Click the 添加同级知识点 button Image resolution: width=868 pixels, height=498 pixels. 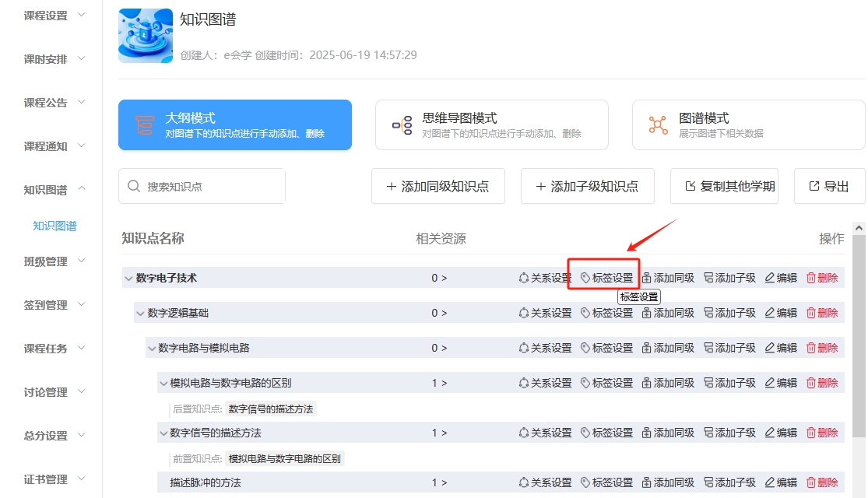tap(438, 186)
